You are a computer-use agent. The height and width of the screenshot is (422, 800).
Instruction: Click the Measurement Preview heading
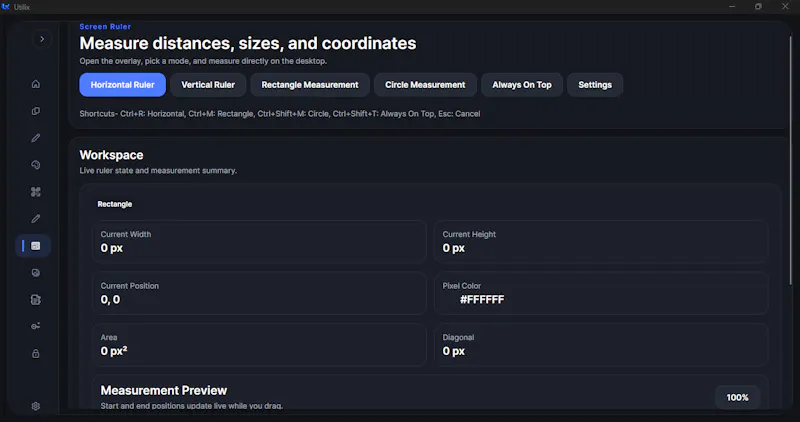(x=164, y=390)
